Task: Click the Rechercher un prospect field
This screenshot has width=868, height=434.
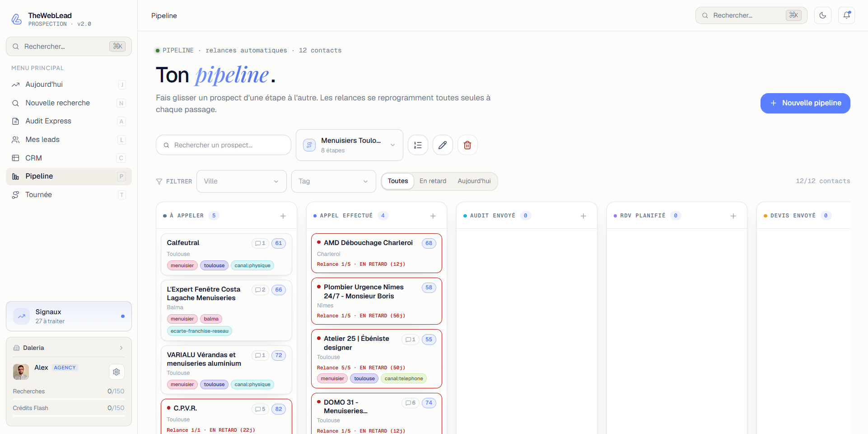Action: coord(224,145)
